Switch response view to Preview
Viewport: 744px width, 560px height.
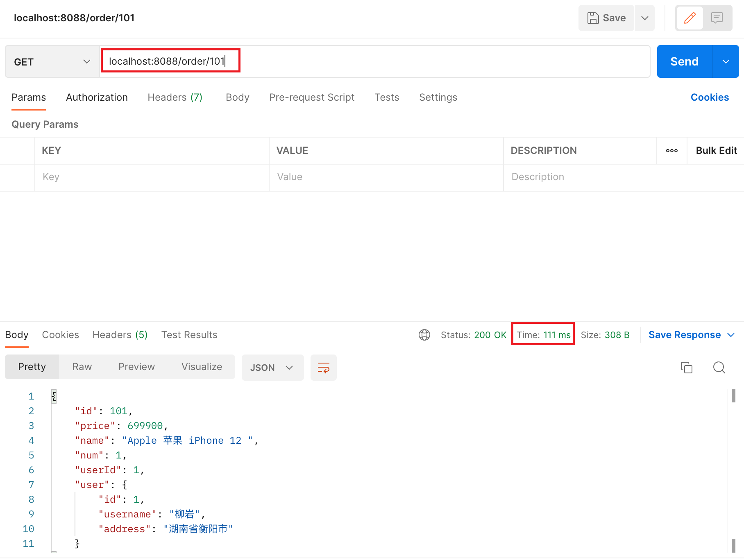pyautogui.click(x=136, y=367)
